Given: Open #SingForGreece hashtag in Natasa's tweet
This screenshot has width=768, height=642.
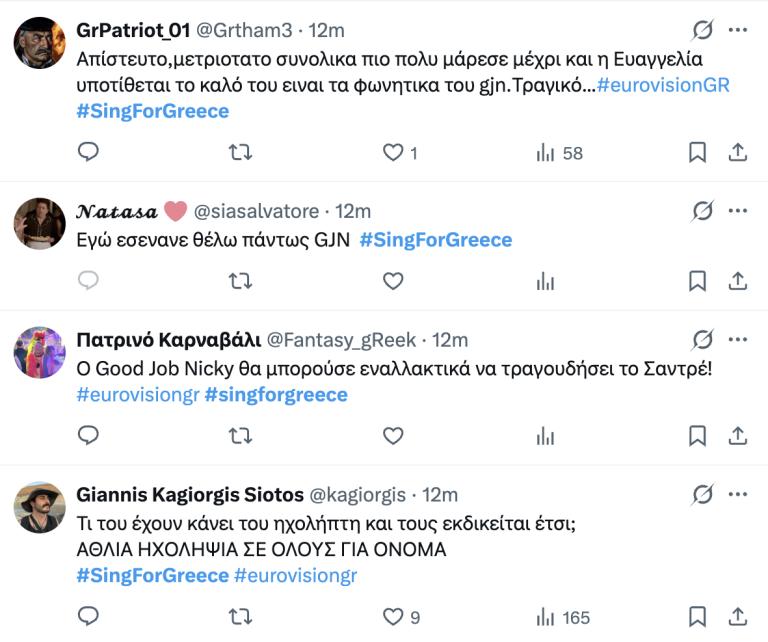Looking at the screenshot, I should coord(435,240).
